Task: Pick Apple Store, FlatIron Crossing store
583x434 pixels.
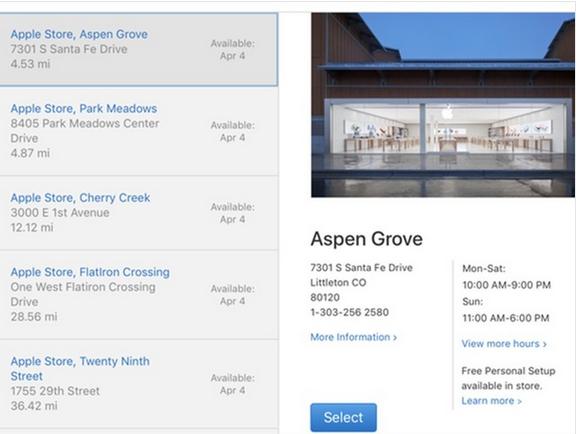Action: 138,295
